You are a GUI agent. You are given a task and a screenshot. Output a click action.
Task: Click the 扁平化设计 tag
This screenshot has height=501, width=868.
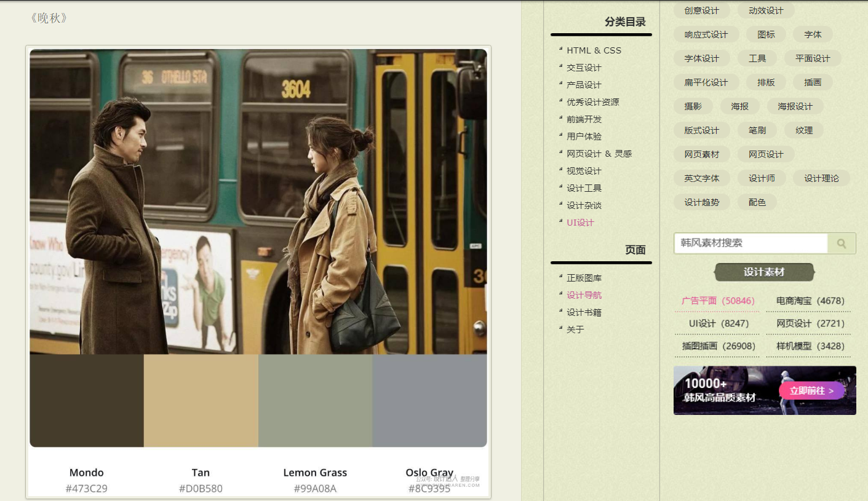(706, 82)
